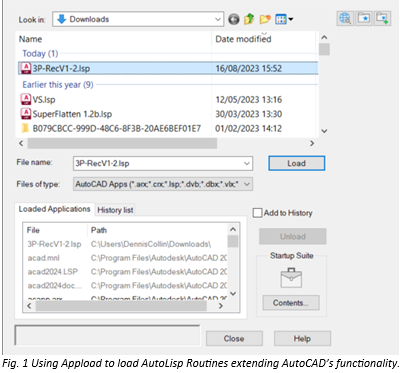Switch to the Loaded Applications tab
Image resolution: width=400 pixels, height=373 pixels.
(54, 209)
